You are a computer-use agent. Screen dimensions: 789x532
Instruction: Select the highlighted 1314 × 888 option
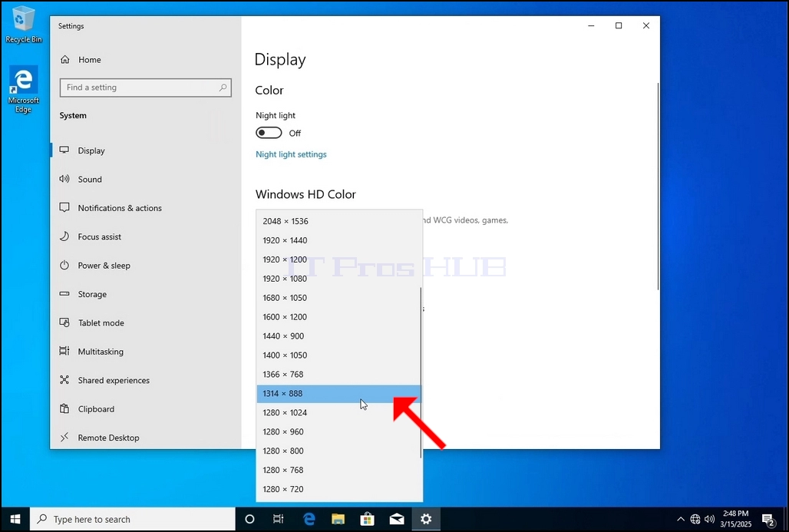point(338,394)
